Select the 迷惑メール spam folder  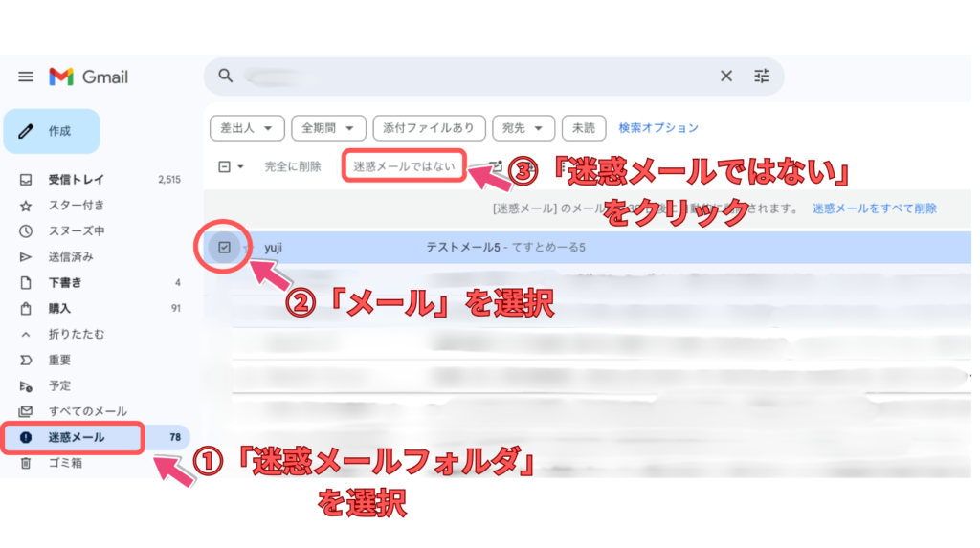(x=77, y=437)
